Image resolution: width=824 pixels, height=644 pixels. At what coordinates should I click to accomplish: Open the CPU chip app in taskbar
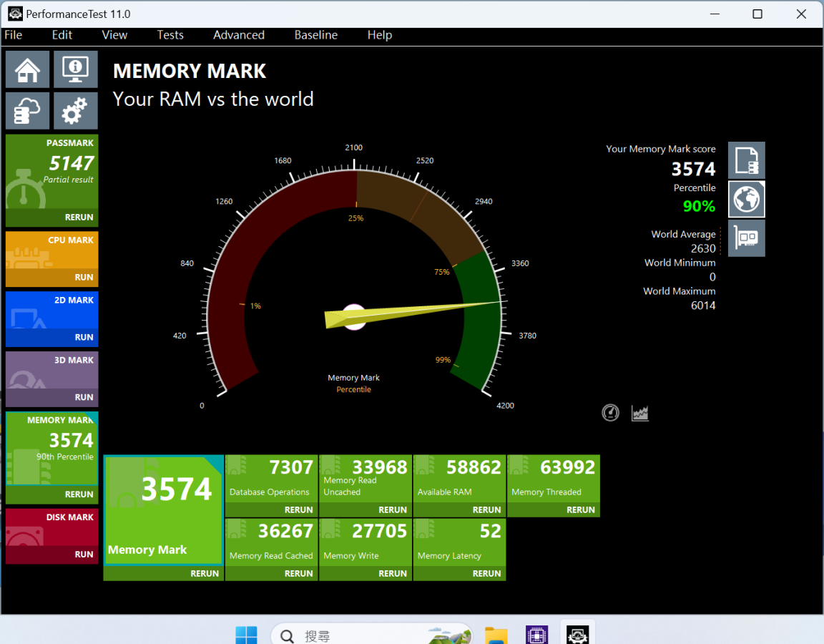(536, 635)
